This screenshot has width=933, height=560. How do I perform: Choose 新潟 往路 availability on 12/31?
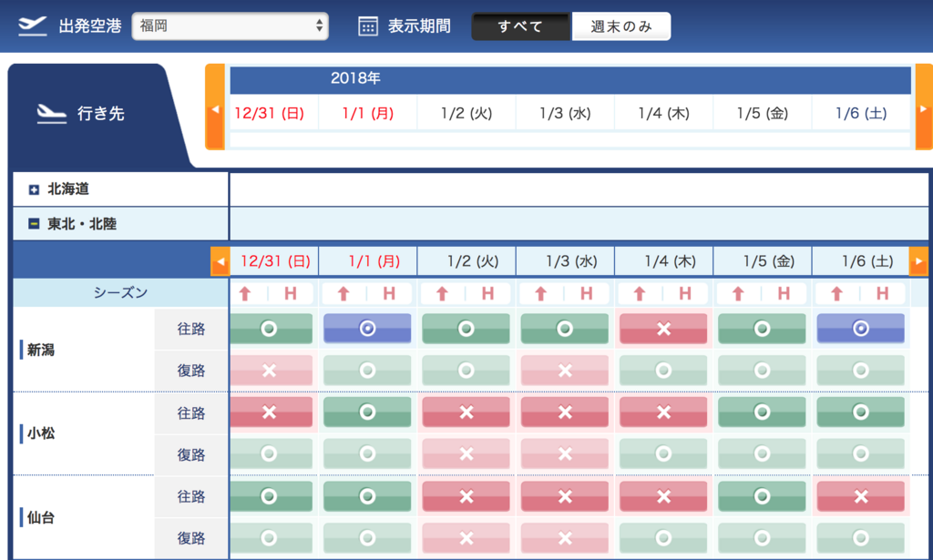pyautogui.click(x=272, y=329)
